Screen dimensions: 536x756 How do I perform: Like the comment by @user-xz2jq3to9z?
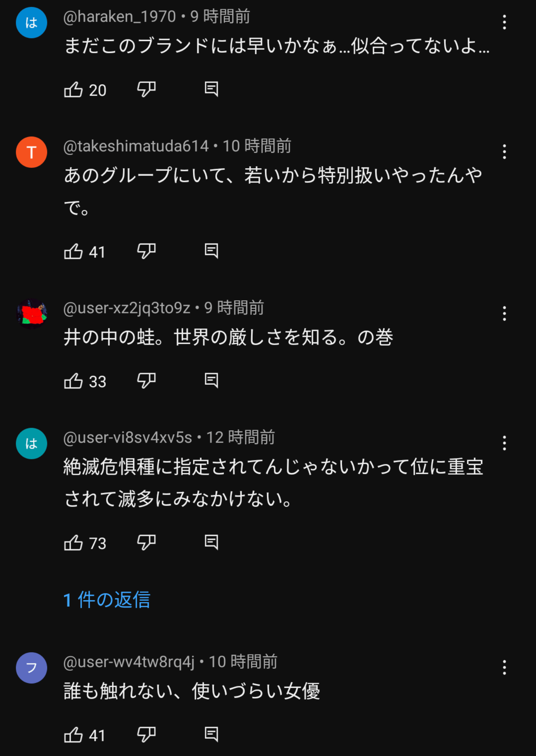pyautogui.click(x=73, y=381)
